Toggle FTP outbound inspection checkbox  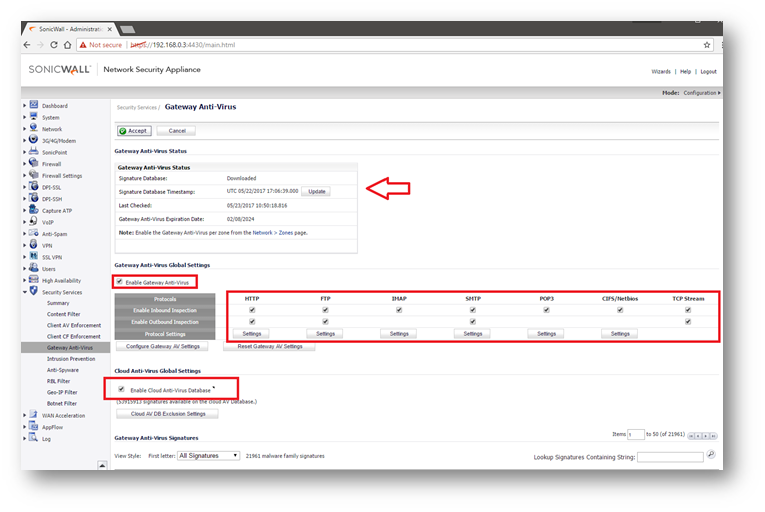click(x=325, y=322)
